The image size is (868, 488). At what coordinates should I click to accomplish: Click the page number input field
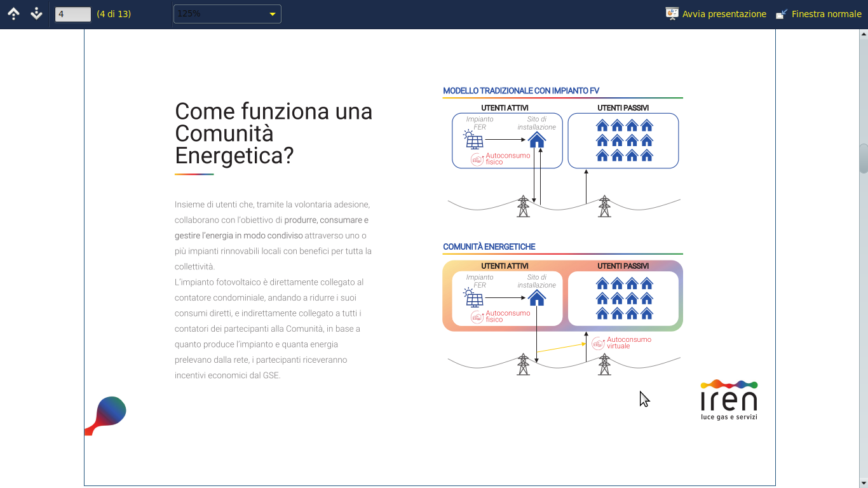[x=73, y=14]
